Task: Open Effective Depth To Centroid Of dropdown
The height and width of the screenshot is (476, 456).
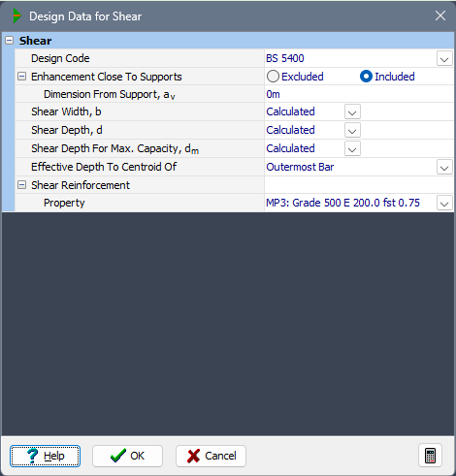Action: coord(444,168)
